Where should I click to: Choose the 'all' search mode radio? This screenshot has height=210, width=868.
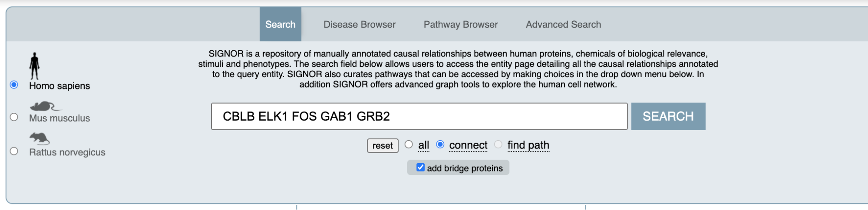pos(409,144)
